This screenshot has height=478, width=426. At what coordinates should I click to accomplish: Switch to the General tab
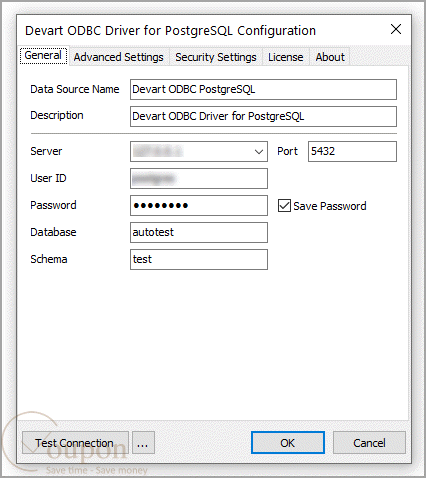(43, 55)
